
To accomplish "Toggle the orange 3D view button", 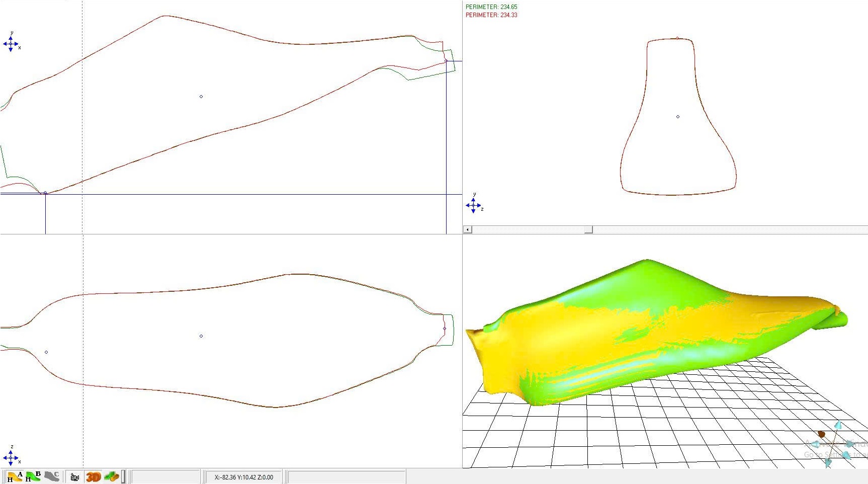I will (x=93, y=477).
